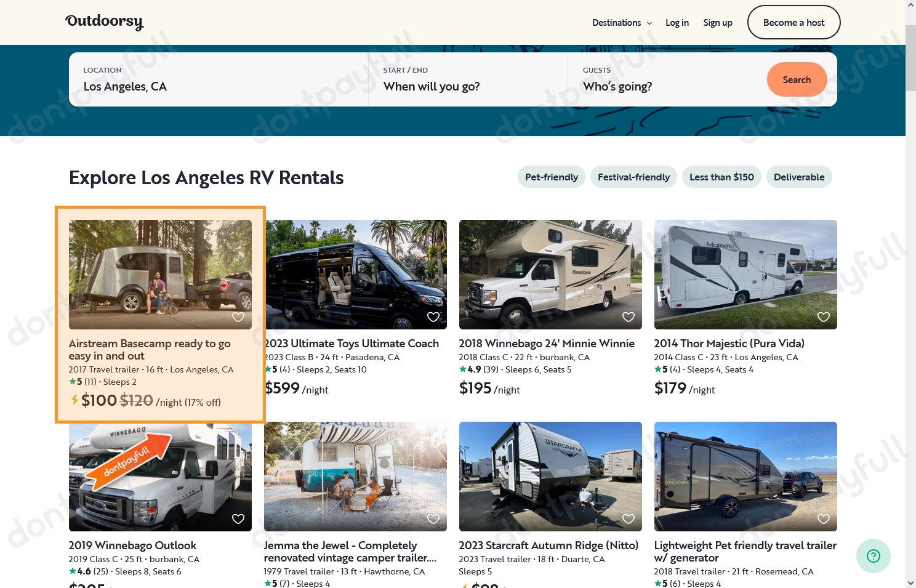Screen dimensions: 916x588
Task: Open the help question mark bubble
Action: [873, 556]
